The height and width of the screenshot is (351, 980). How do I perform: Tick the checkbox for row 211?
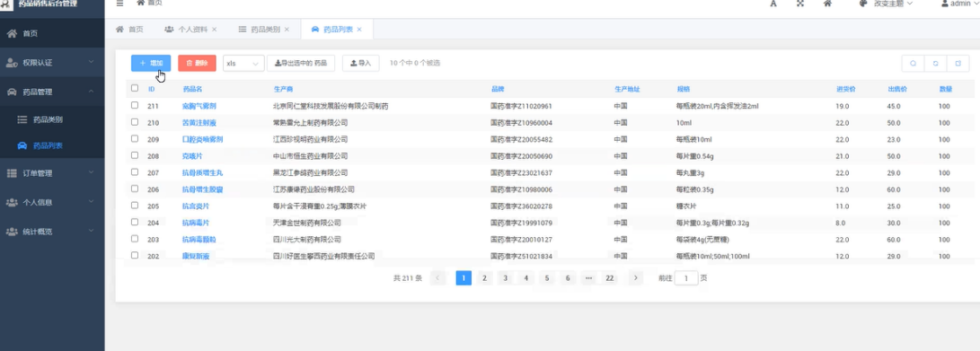(x=135, y=106)
